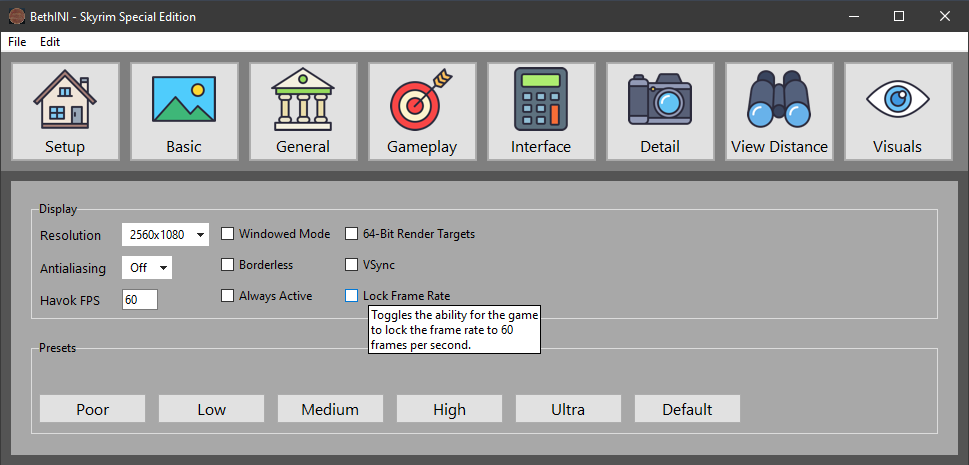The width and height of the screenshot is (969, 465).
Task: Open the Basic tab with landscape picture icon
Action: (184, 111)
